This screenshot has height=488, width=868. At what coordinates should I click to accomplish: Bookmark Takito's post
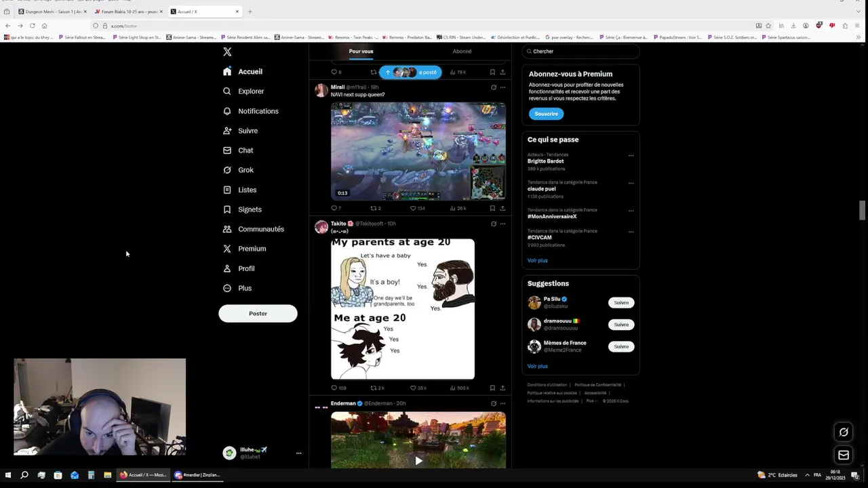(x=492, y=388)
